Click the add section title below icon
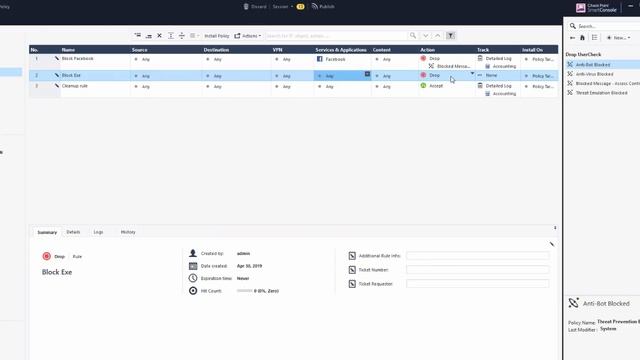 (182, 36)
